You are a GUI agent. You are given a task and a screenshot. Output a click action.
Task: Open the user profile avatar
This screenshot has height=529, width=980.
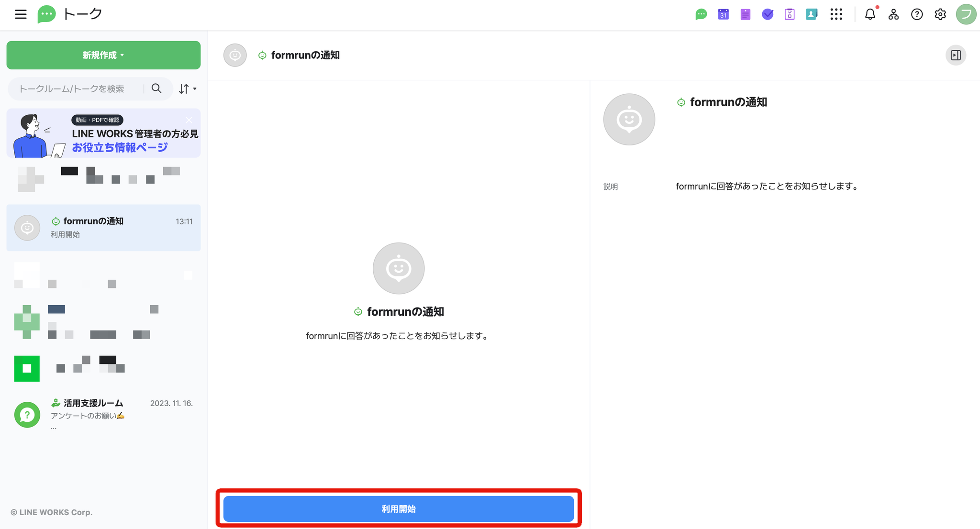(966, 14)
